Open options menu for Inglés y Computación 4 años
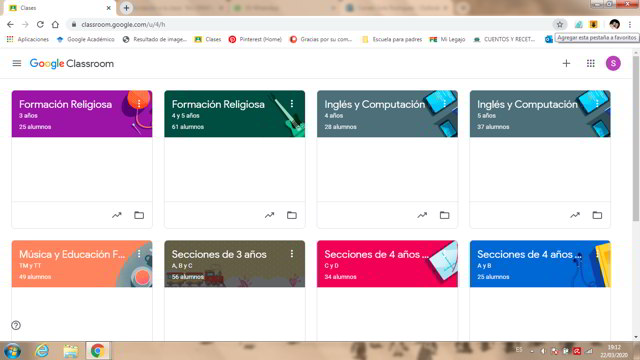This screenshot has height=360, width=640. (x=444, y=104)
